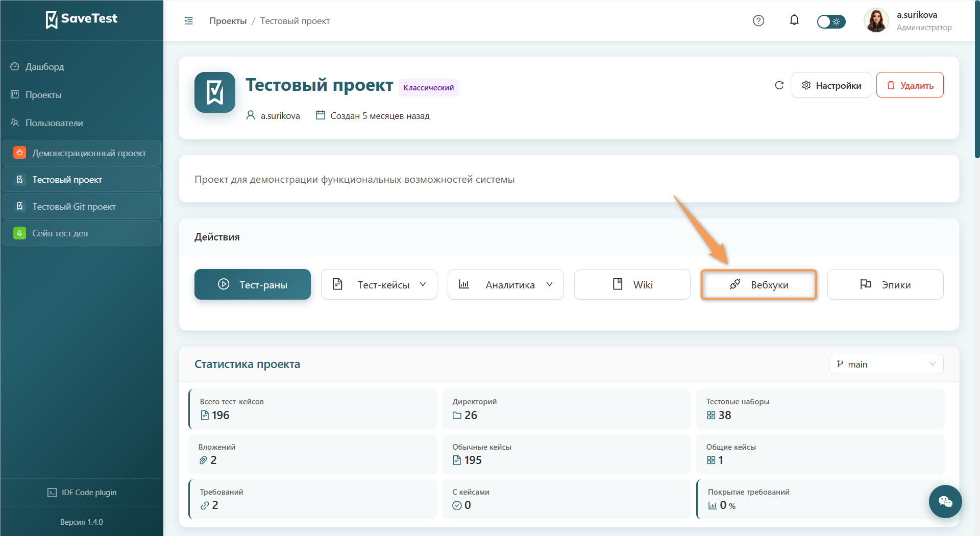
Task: Open the chat support bubble
Action: 945,501
